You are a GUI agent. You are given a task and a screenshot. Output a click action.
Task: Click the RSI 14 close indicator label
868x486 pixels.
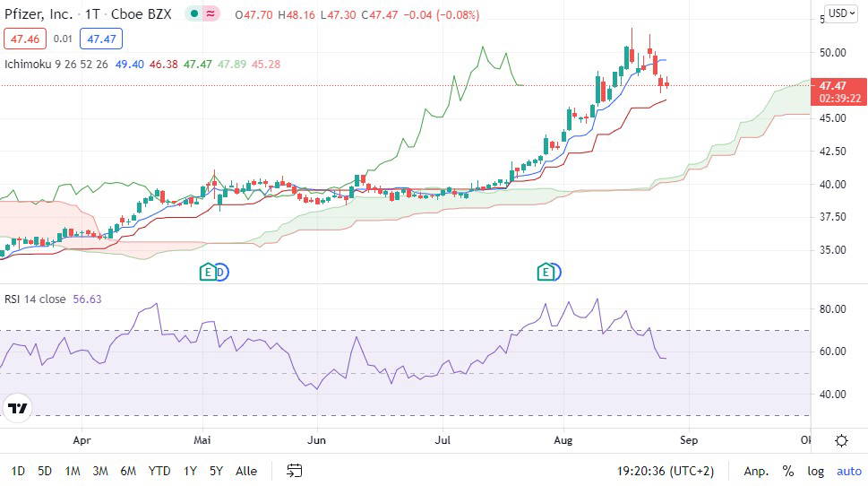(35, 299)
